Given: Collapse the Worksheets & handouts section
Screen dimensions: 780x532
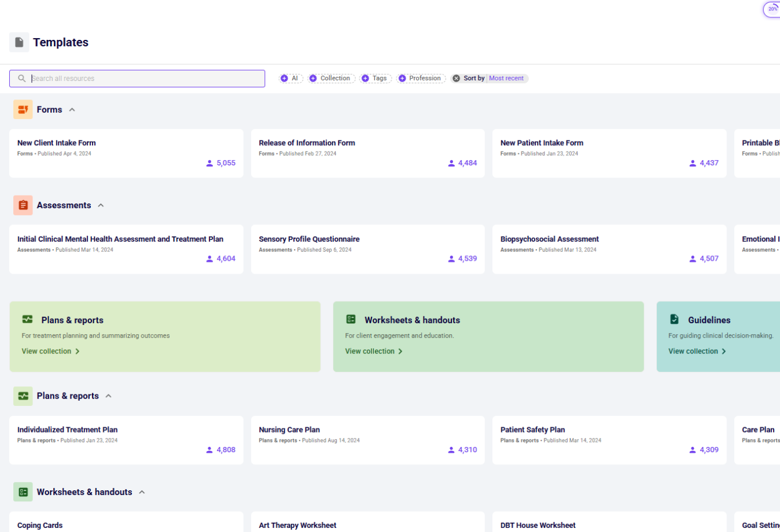Looking at the screenshot, I should pos(142,492).
